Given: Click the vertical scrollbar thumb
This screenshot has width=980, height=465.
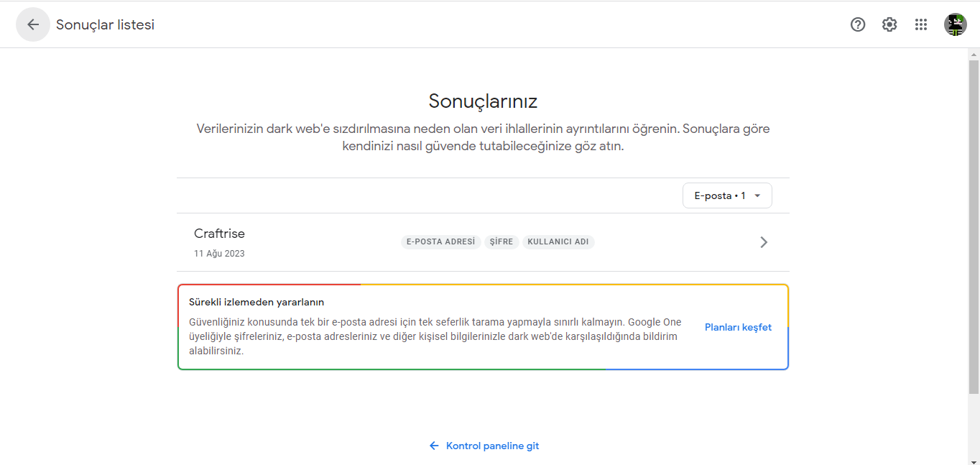Looking at the screenshot, I should coord(974,226).
